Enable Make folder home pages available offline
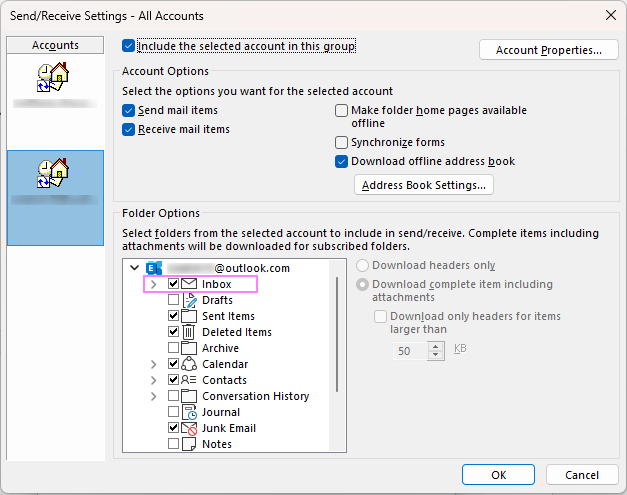 341,110
